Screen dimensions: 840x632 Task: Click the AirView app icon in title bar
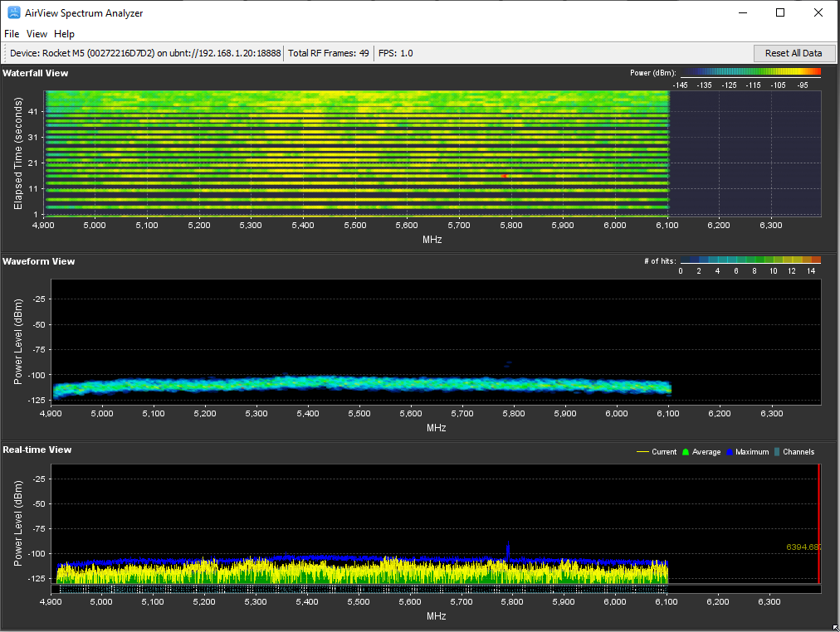click(13, 12)
